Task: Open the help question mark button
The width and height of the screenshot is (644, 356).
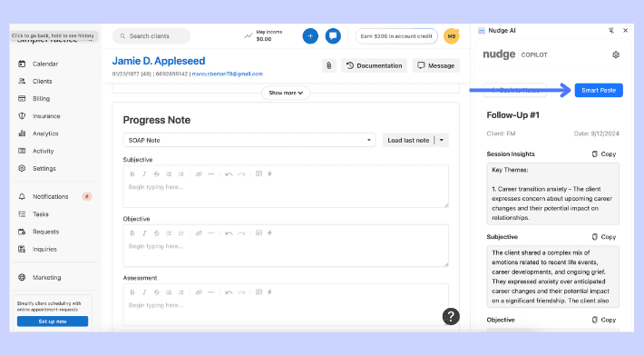Action: (451, 317)
